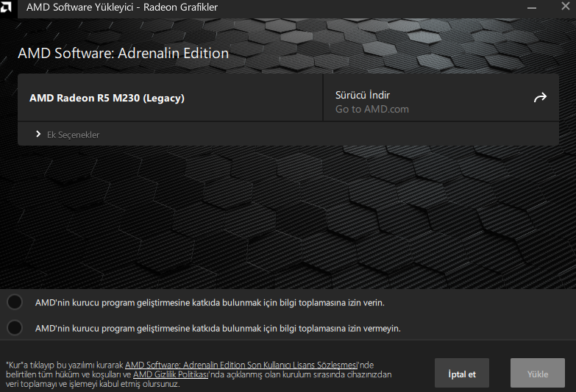This screenshot has width=576, height=392.
Task: Close the AMD installer window
Action: point(566,6)
